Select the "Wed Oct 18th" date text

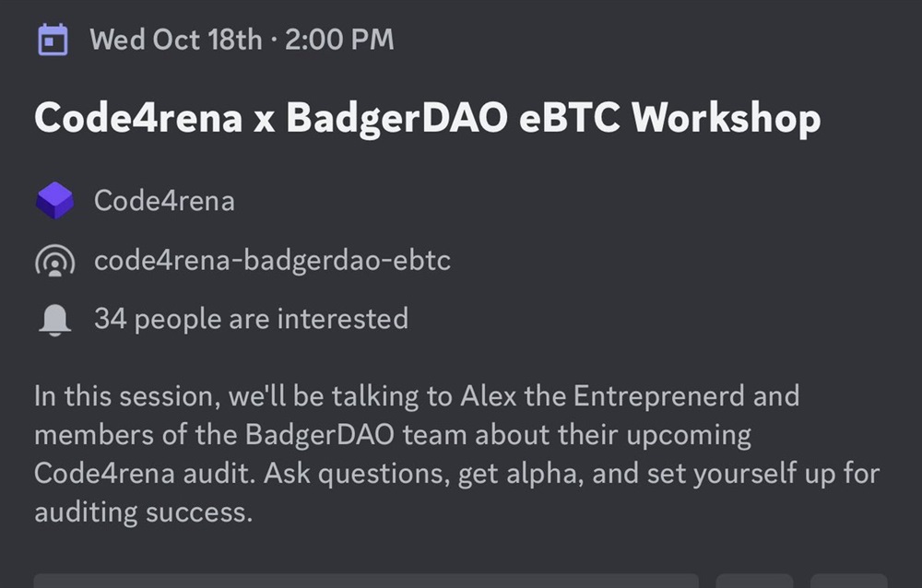coord(175,41)
